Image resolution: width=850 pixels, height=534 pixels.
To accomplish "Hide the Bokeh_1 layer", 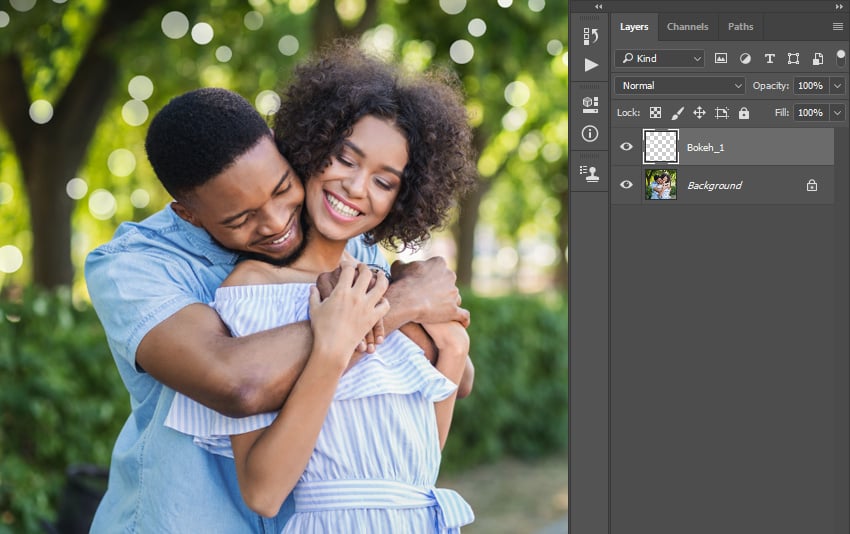I will point(626,147).
